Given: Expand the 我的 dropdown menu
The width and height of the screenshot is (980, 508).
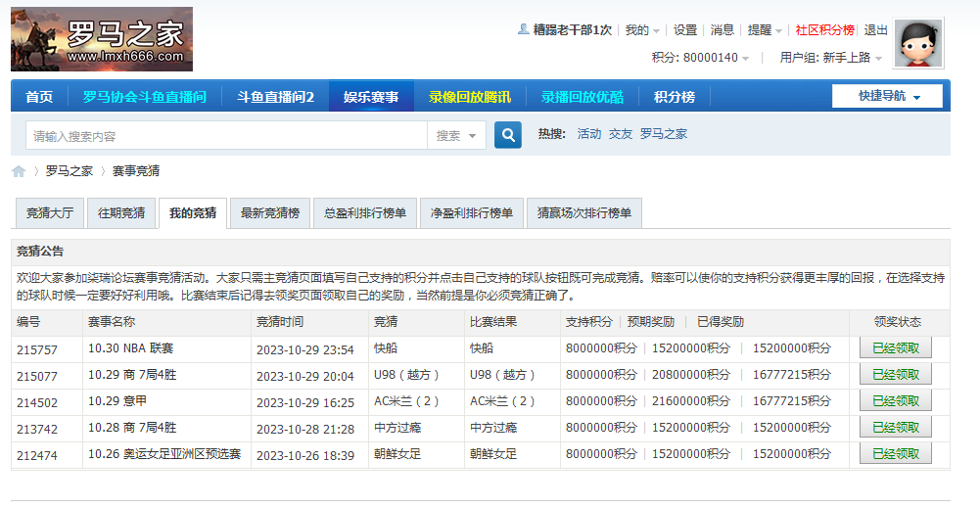Looking at the screenshot, I should coord(642,30).
